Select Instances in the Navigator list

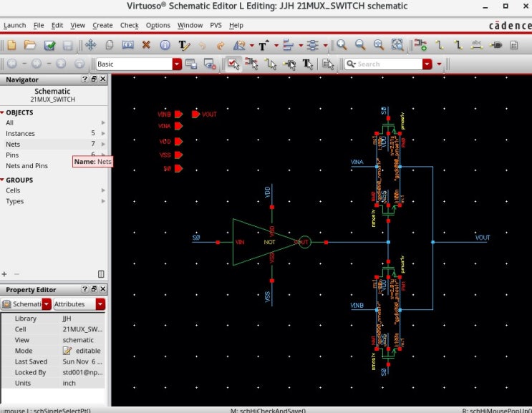[x=20, y=134]
